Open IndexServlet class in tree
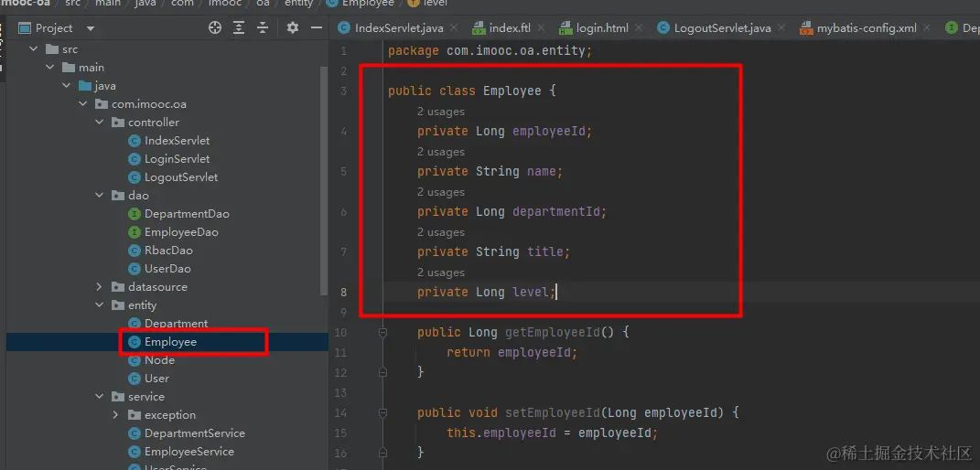 click(177, 141)
